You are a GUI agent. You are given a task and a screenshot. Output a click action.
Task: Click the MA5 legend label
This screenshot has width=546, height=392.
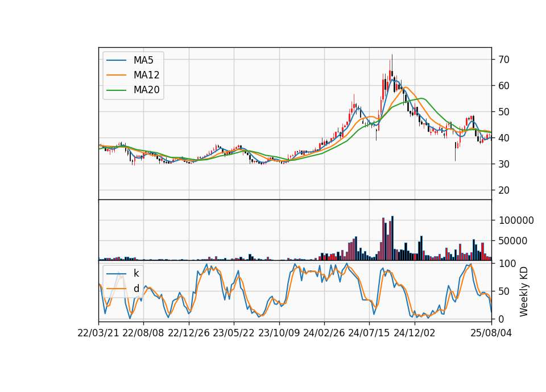[143, 60]
